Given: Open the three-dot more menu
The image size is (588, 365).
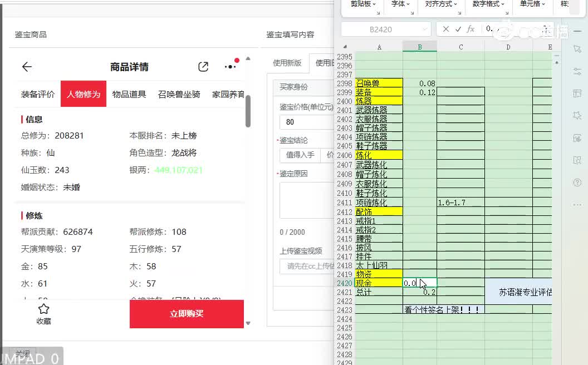Looking at the screenshot, I should click(231, 67).
